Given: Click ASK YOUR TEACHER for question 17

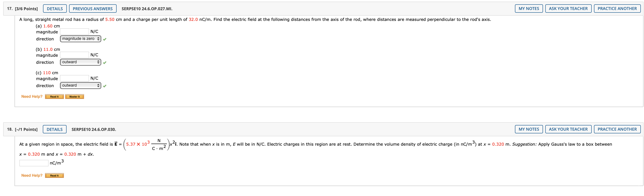Looking at the screenshot, I should tap(568, 9).
